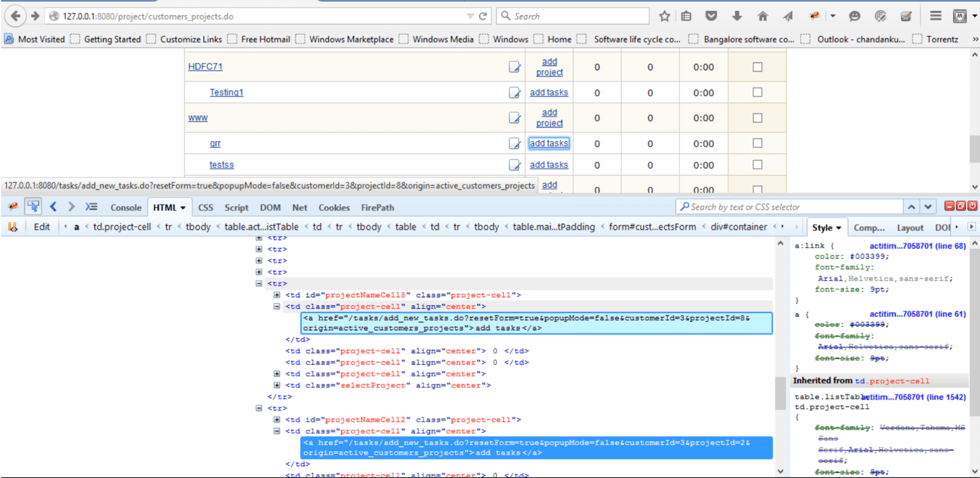Click the bookmark star icon
The height and width of the screenshot is (478, 980).
click(x=665, y=17)
